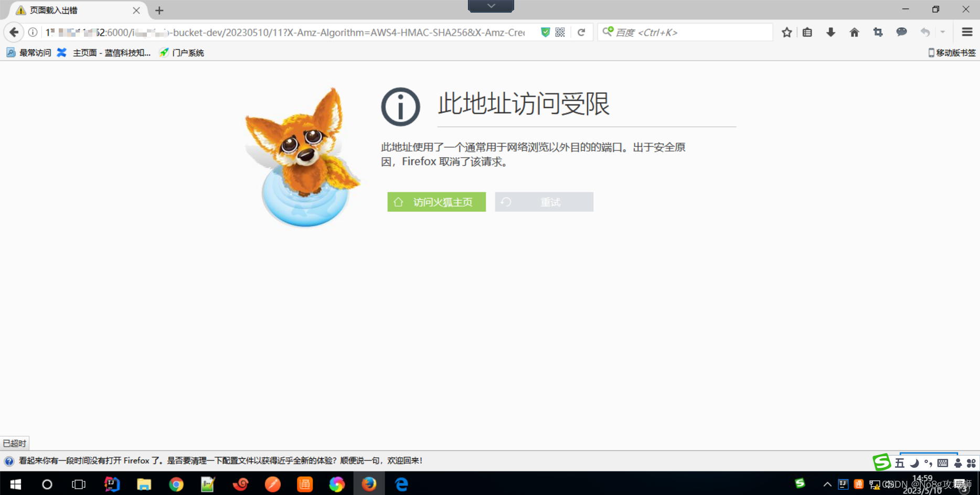
Task: Go to home via house icon
Action: pyautogui.click(x=854, y=33)
